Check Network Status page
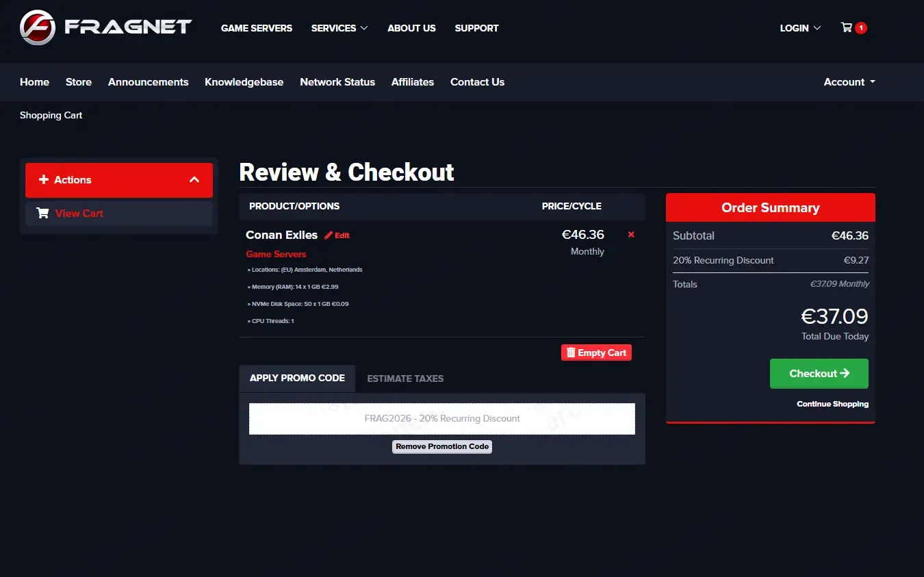This screenshot has width=924, height=577. coord(337,82)
